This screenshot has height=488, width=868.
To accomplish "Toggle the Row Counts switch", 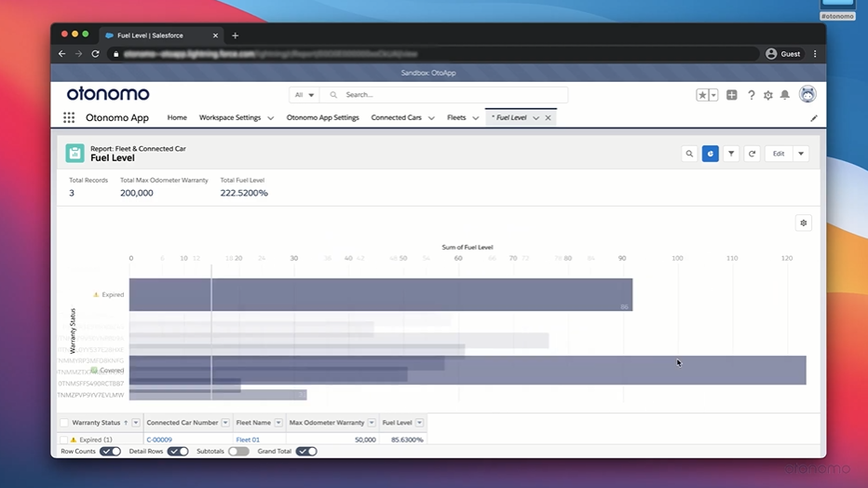I will click(110, 452).
